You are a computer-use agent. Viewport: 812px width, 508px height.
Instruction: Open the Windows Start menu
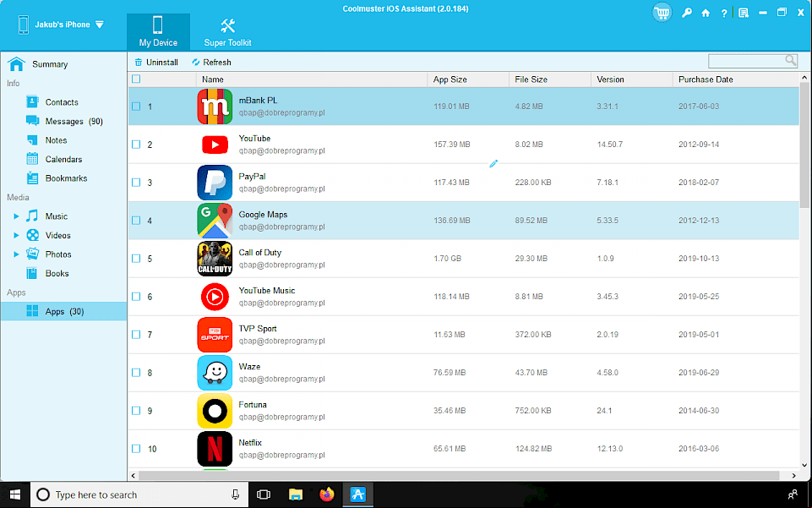15,495
